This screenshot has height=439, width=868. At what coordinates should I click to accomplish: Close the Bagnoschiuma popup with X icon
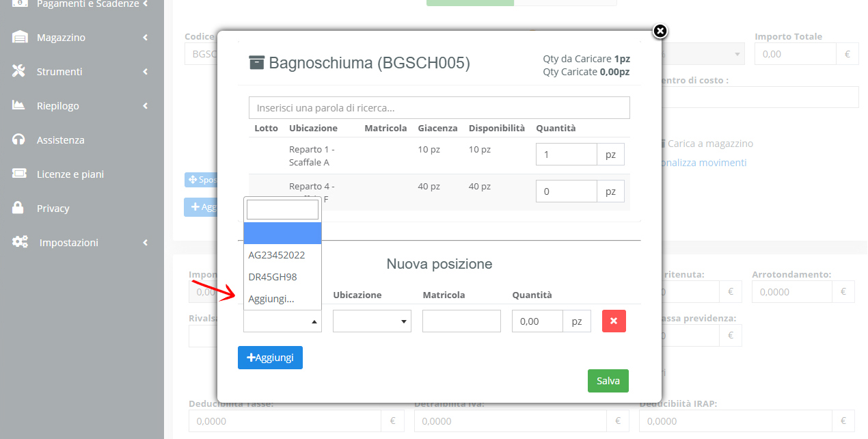click(x=660, y=31)
